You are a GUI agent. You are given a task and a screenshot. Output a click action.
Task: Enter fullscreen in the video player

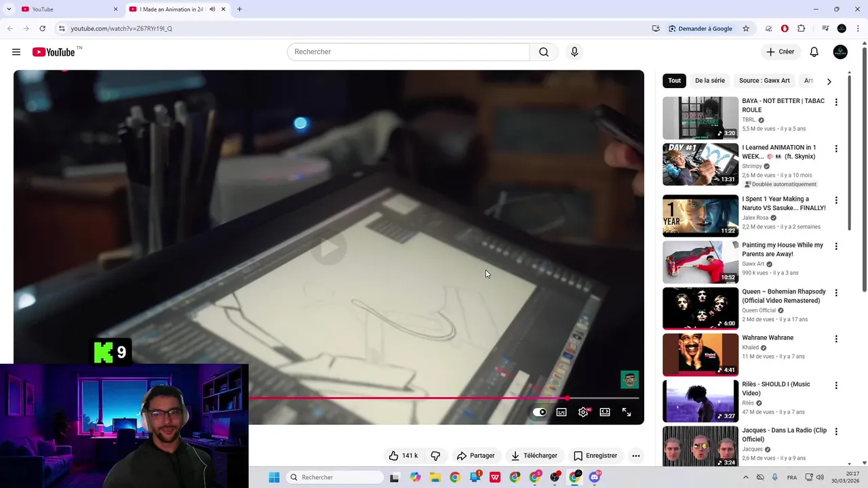click(x=627, y=412)
